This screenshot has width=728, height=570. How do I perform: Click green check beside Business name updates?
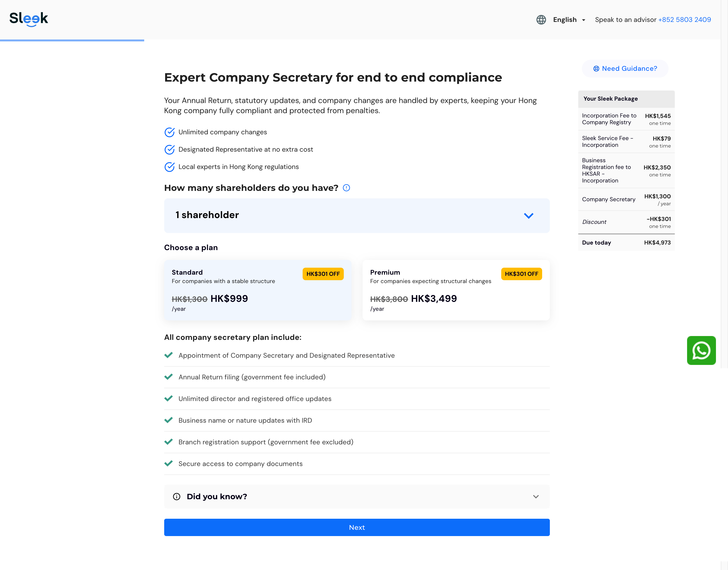[x=169, y=420]
